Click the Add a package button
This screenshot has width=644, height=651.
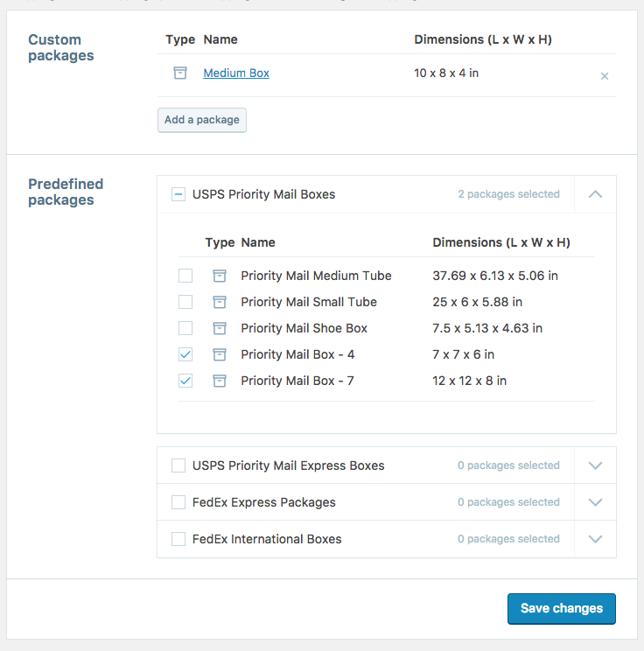tap(202, 120)
